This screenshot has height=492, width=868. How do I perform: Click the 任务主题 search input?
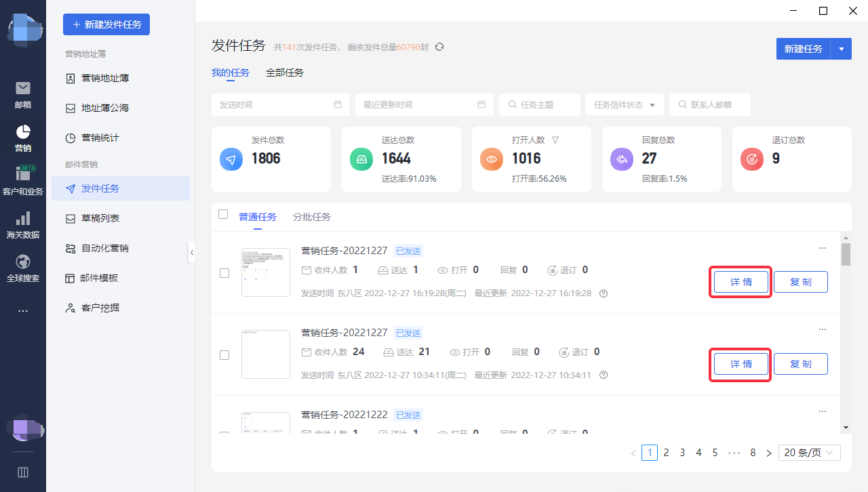(540, 105)
